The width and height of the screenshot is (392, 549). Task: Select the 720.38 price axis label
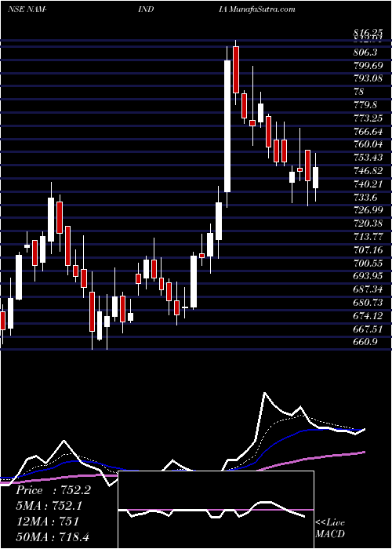coord(368,224)
